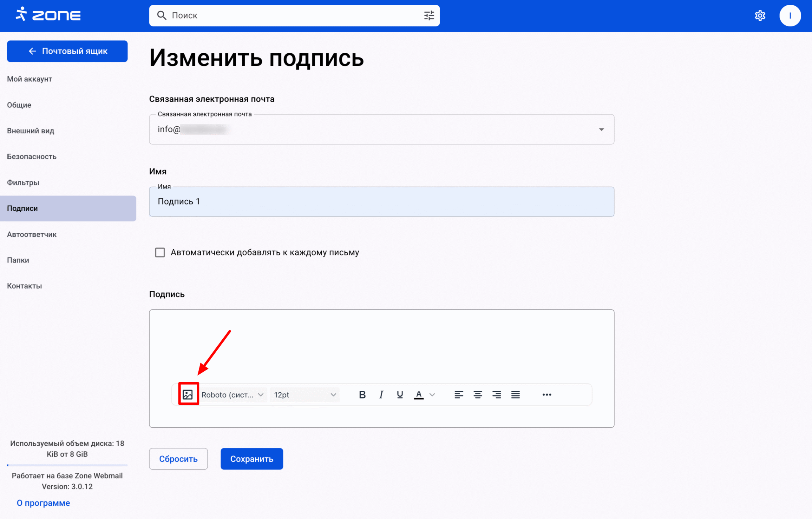The image size is (812, 519).
Task: Align signature text to the left
Action: 459,395
